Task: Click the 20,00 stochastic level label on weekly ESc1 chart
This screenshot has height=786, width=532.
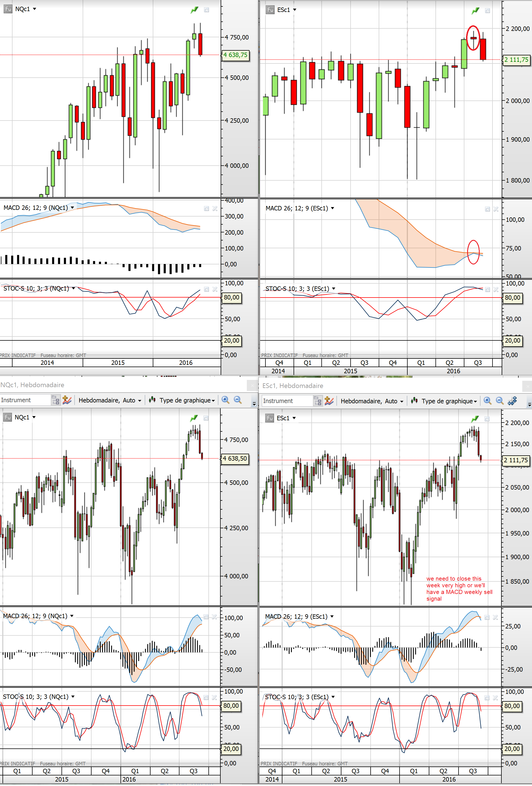Action: [x=512, y=749]
